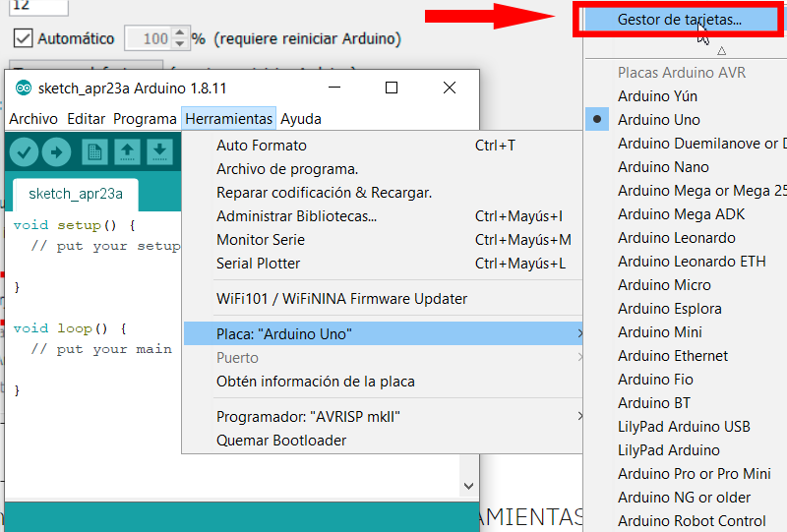Click the Save sketch (down arrow) icon
This screenshot has height=532, width=787.
click(159, 152)
